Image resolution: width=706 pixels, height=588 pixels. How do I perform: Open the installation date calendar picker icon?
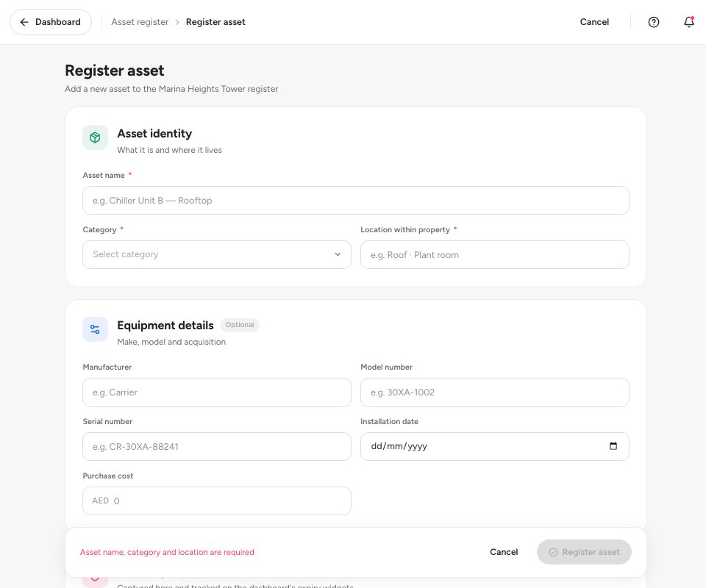(613, 446)
